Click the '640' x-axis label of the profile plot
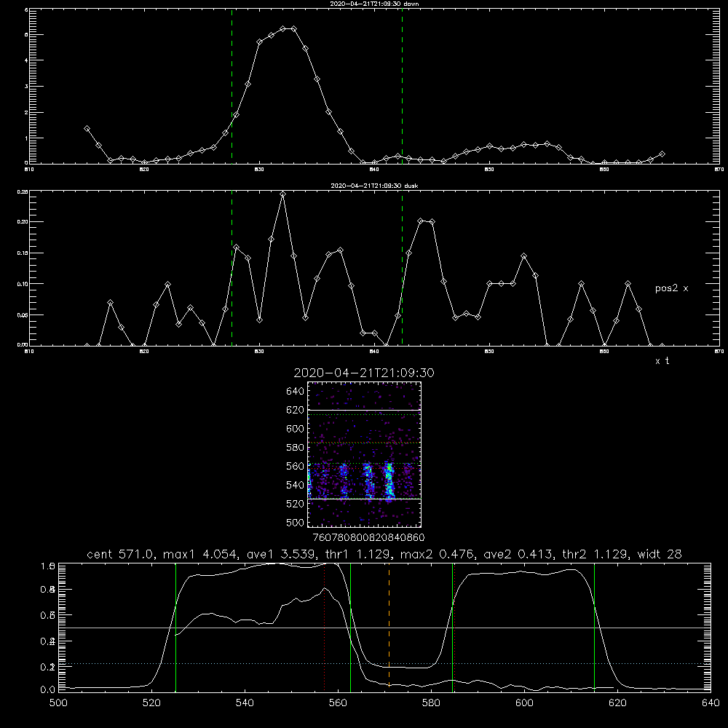This screenshot has width=728, height=728. pos(711,703)
